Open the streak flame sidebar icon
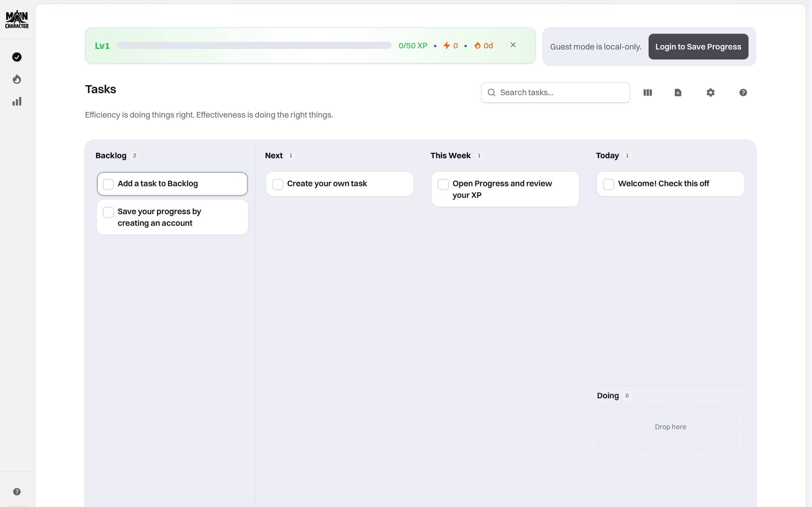Screen dimensions: 812x507 pos(17,79)
